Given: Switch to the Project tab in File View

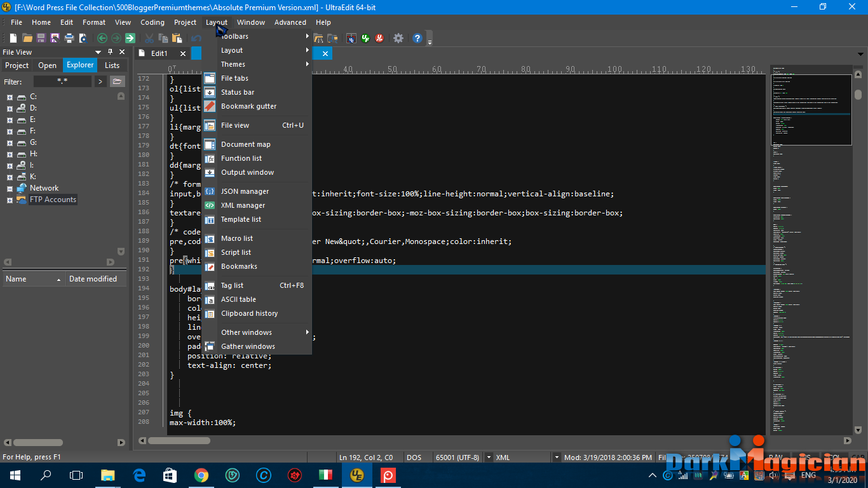Looking at the screenshot, I should (x=17, y=65).
